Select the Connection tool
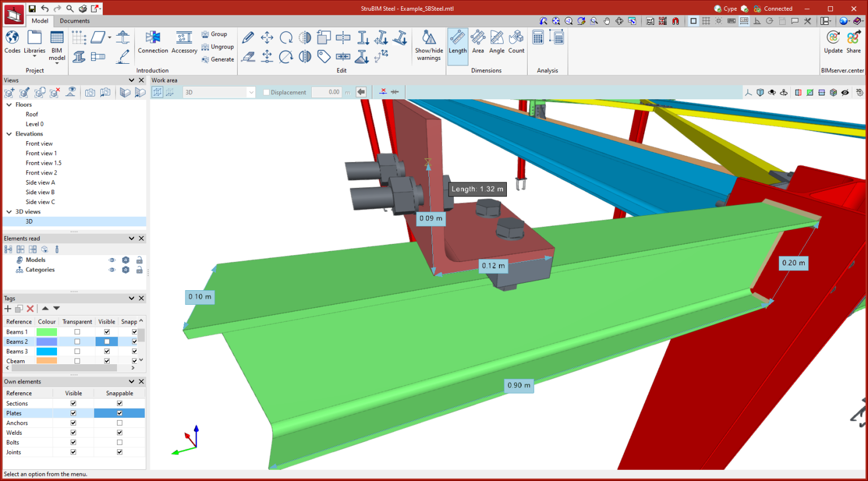The width and height of the screenshot is (868, 481). pyautogui.click(x=153, y=42)
